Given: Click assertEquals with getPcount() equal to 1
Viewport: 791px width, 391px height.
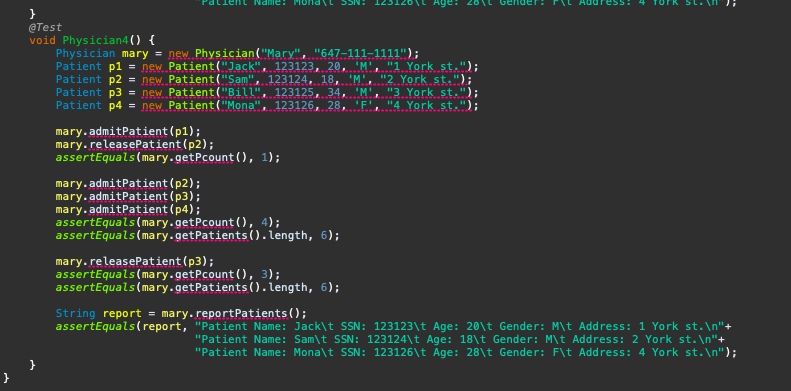Looking at the screenshot, I should (167, 158).
